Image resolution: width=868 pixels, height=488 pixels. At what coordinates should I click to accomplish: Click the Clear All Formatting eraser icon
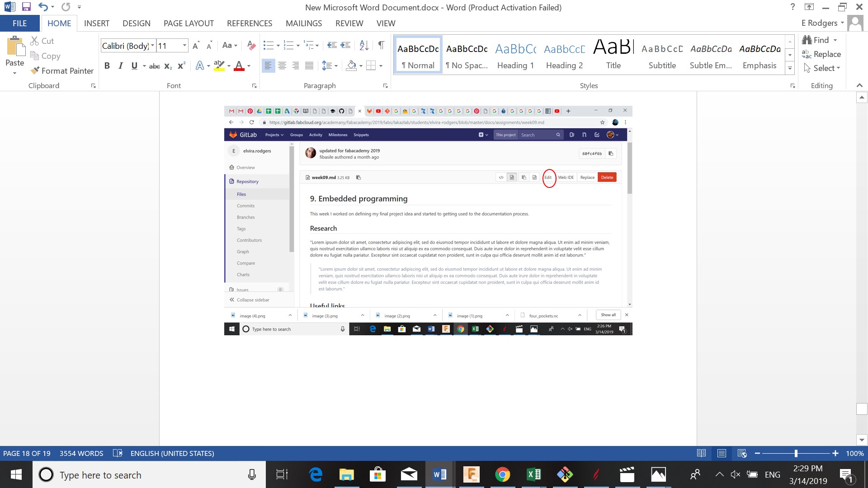click(251, 45)
